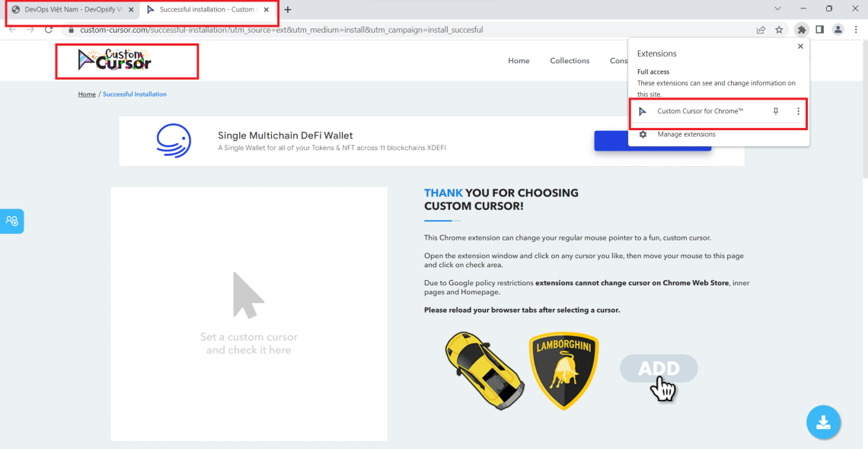Open Chrome's three-dot settings menu

pos(857,30)
